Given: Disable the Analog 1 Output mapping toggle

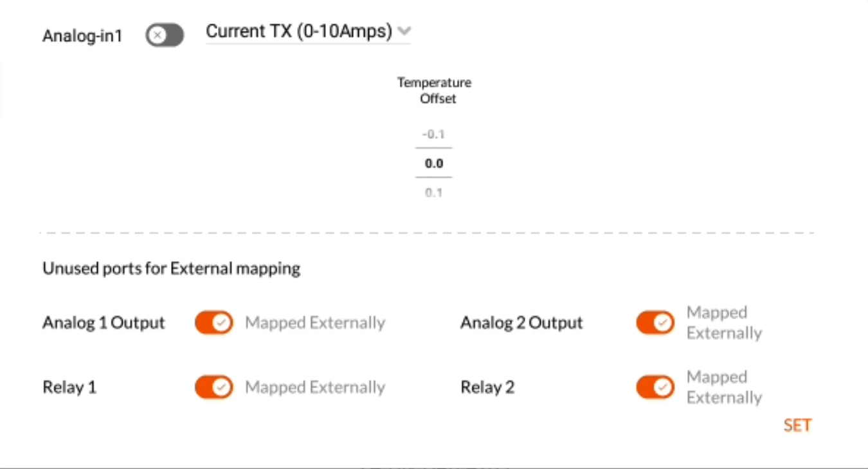Looking at the screenshot, I should 214,322.
